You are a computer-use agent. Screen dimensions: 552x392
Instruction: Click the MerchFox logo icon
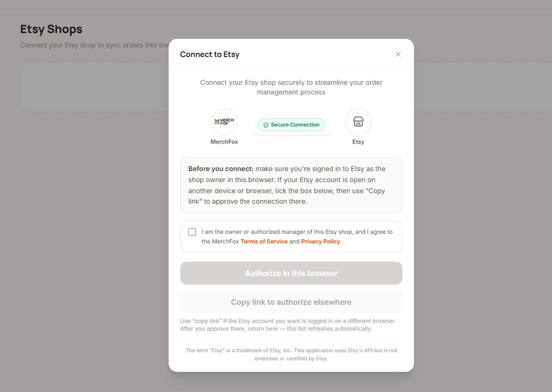224,122
